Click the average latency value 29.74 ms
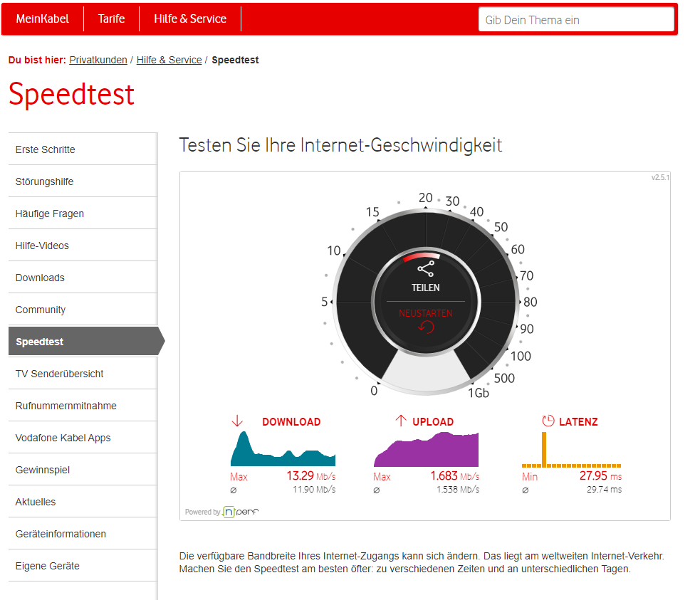 [x=604, y=490]
